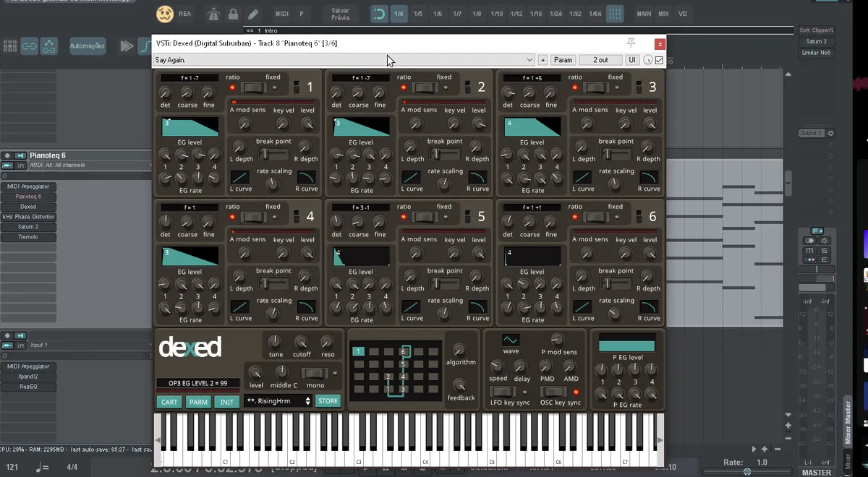Viewport: 868px width, 477px height.
Task: Click the LFO speed knob
Action: pos(497,366)
